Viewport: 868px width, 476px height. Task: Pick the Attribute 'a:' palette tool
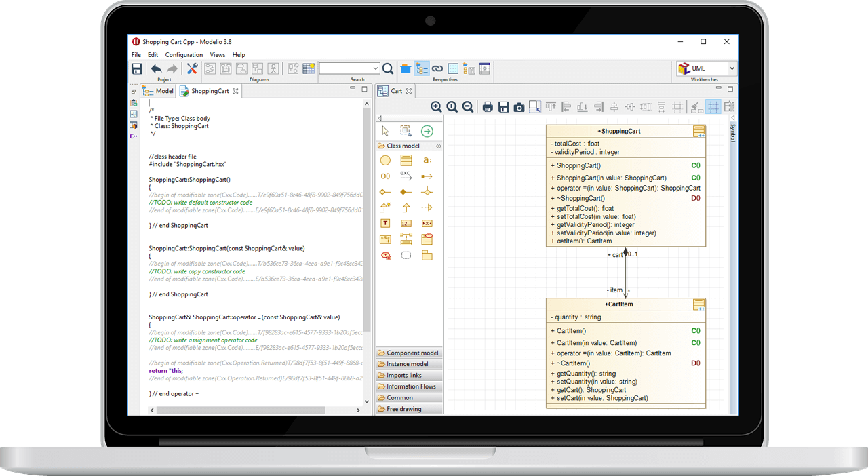coord(427,161)
